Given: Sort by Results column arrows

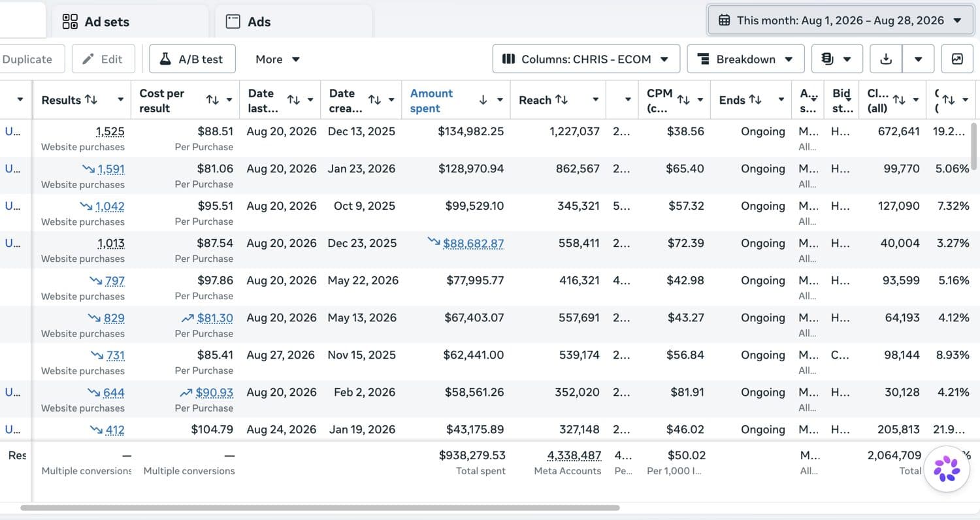Looking at the screenshot, I should tap(91, 99).
